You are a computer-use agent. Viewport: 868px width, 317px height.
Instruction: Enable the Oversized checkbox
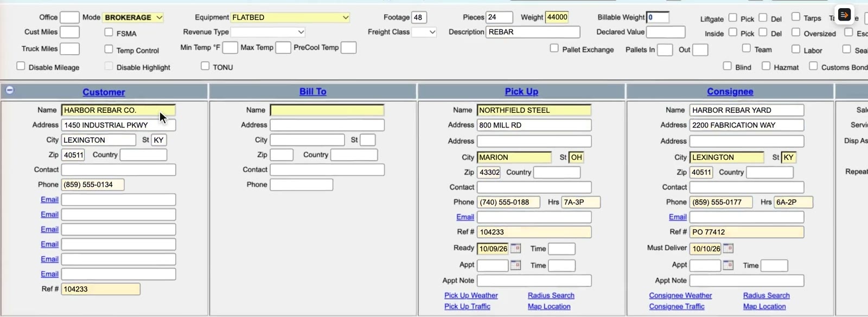point(795,33)
